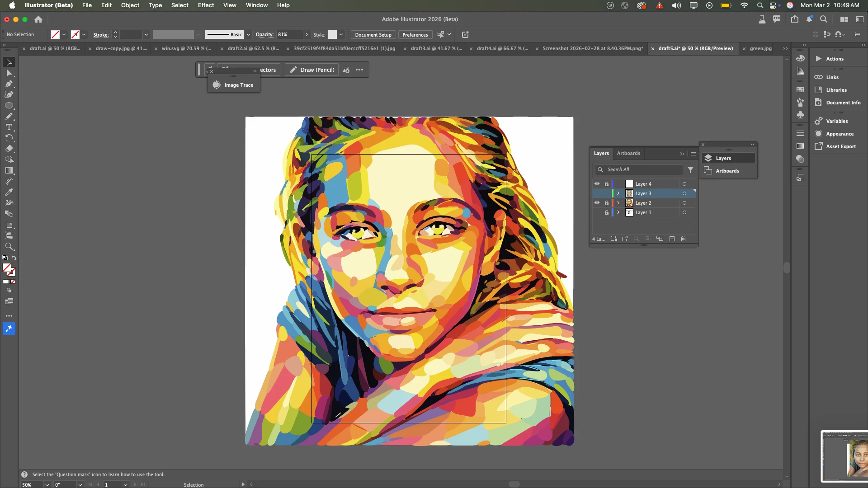Expand Layer 3 contents
The height and width of the screenshot is (488, 868).
point(618,193)
